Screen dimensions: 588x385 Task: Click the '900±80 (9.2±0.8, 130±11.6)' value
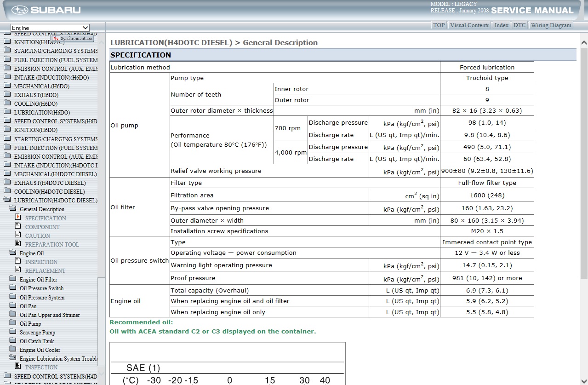pos(487,171)
